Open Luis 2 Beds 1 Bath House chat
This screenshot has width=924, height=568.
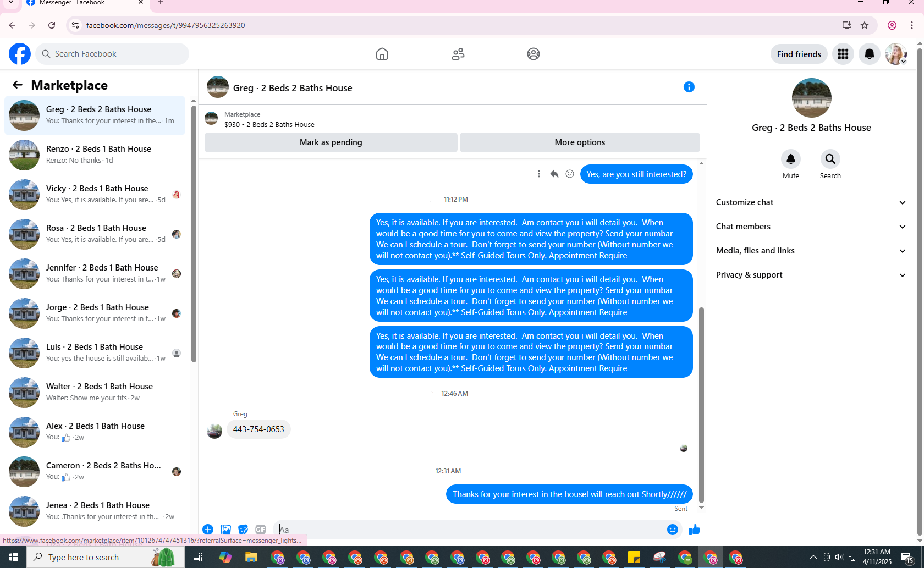click(95, 353)
